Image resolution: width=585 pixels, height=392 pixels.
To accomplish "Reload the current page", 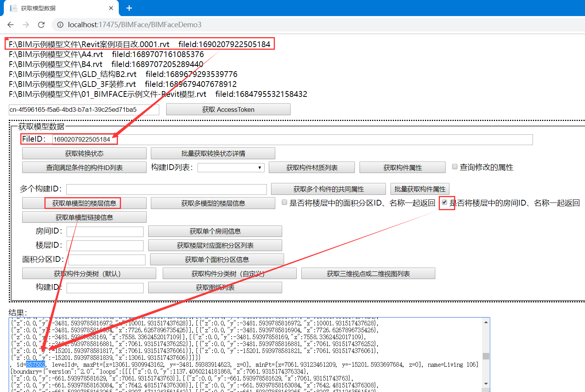I will [41, 24].
